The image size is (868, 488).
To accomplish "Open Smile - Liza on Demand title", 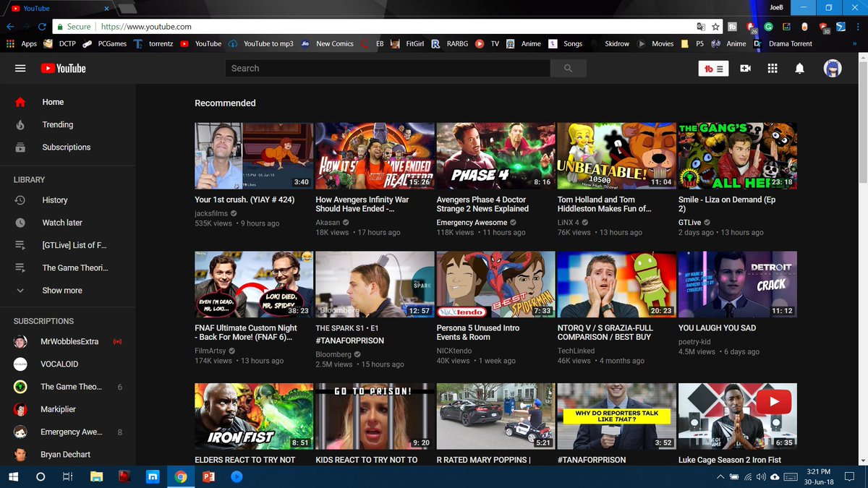I will click(727, 204).
